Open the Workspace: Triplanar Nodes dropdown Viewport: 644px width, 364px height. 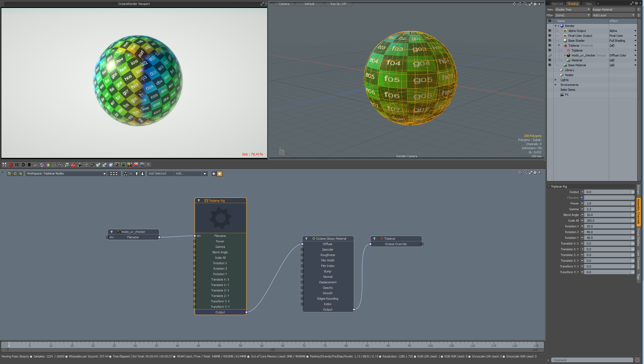point(66,174)
